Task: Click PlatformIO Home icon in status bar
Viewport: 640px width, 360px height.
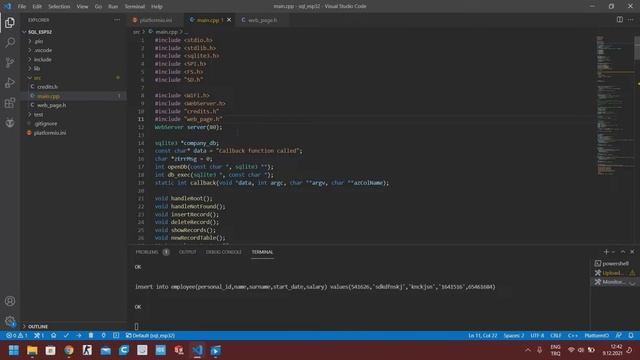Action: (x=53, y=336)
